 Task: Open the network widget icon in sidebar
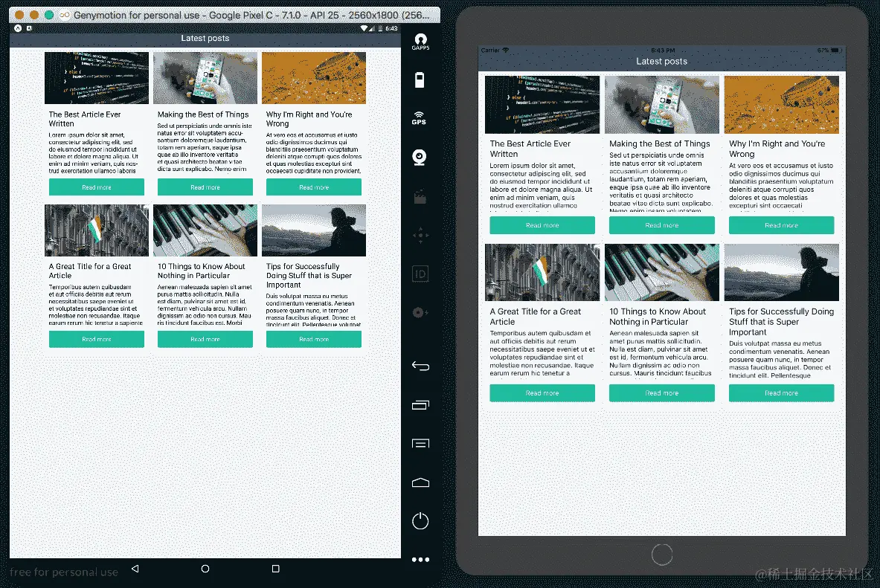point(420,312)
